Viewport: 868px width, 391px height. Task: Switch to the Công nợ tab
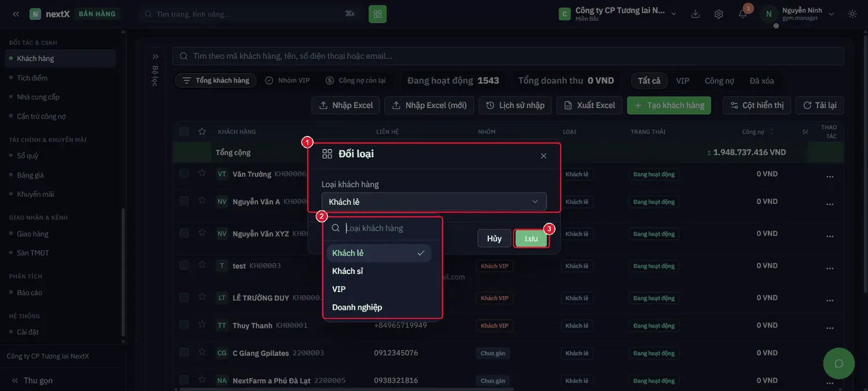719,80
